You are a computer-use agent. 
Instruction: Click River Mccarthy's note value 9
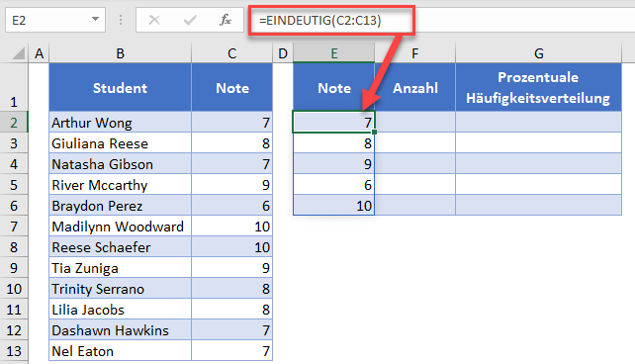coord(231,185)
